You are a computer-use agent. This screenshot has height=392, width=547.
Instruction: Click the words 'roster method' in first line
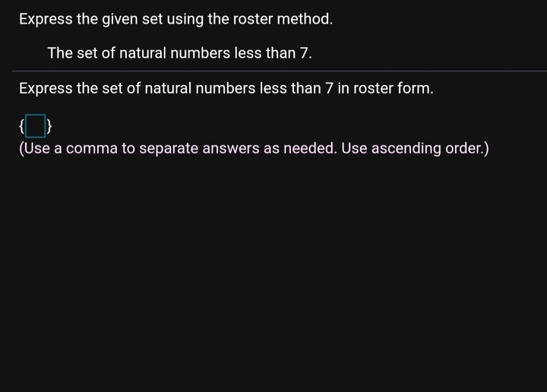point(283,19)
